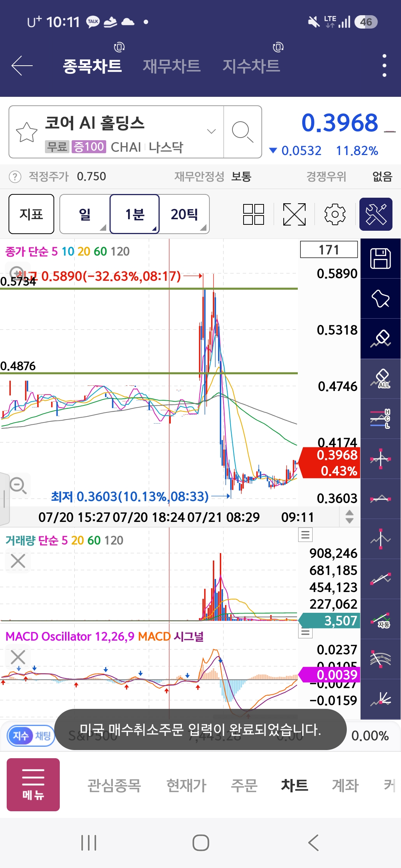Open the left side pull handle
This screenshot has width=401, height=868.
point(4,499)
